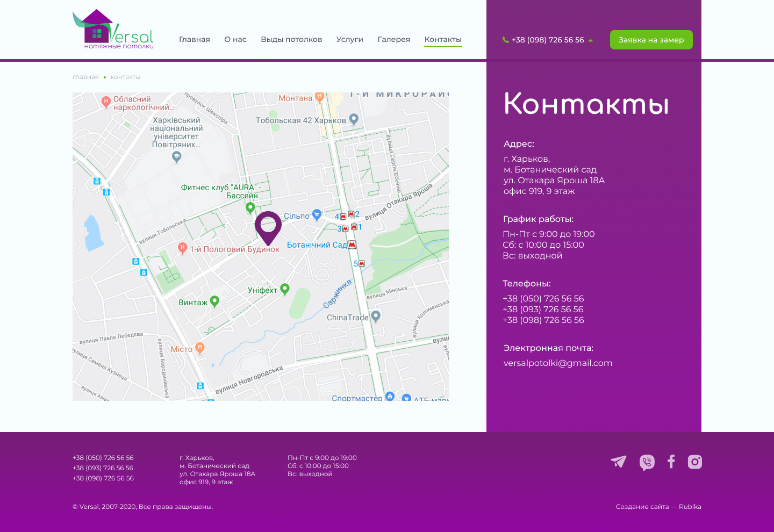Image resolution: width=774 pixels, height=532 pixels.
Task: Click the Уніфехт green marker
Action: [x=285, y=289]
